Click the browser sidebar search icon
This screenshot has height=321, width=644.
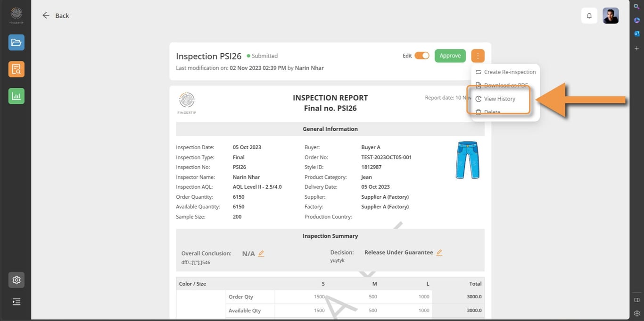point(636,6)
